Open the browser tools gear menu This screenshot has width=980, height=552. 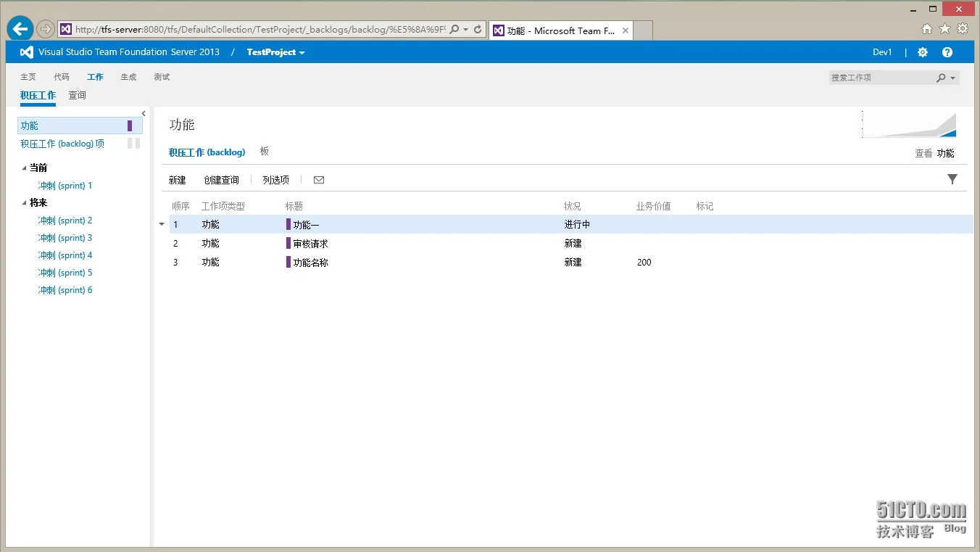[963, 29]
